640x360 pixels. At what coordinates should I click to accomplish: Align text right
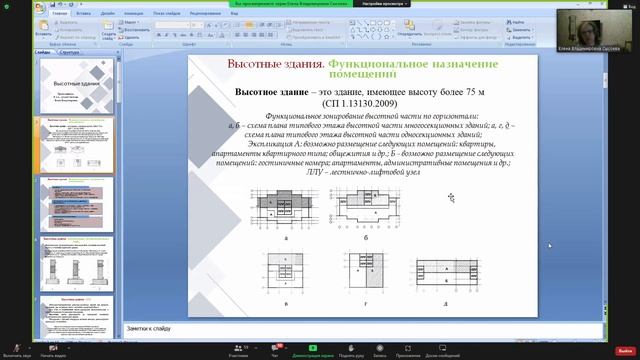253,36
